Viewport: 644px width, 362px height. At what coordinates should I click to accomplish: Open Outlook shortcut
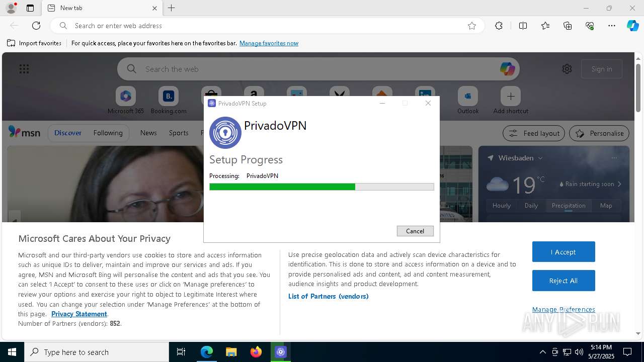click(x=468, y=101)
